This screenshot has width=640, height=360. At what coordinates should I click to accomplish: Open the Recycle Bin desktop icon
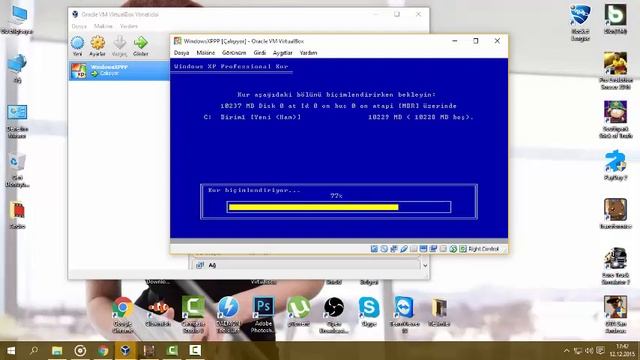17,170
